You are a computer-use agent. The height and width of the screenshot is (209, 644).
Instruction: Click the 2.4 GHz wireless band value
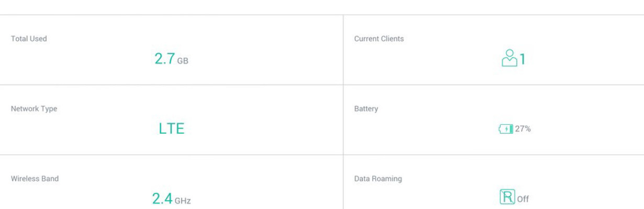171,199
